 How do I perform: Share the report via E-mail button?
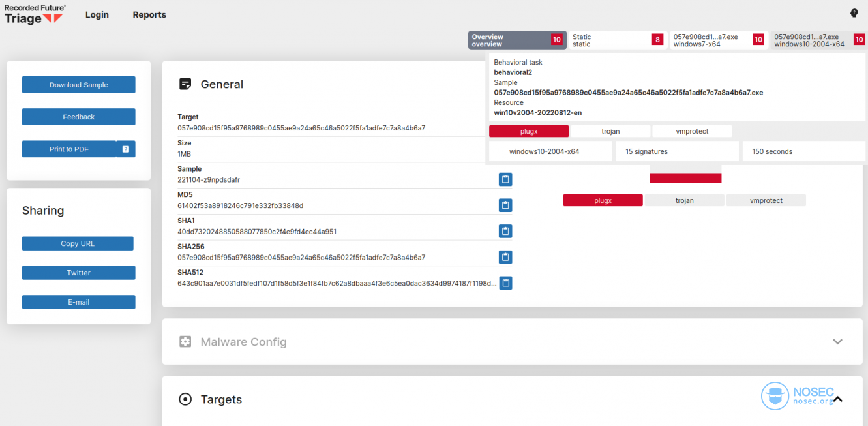point(79,302)
